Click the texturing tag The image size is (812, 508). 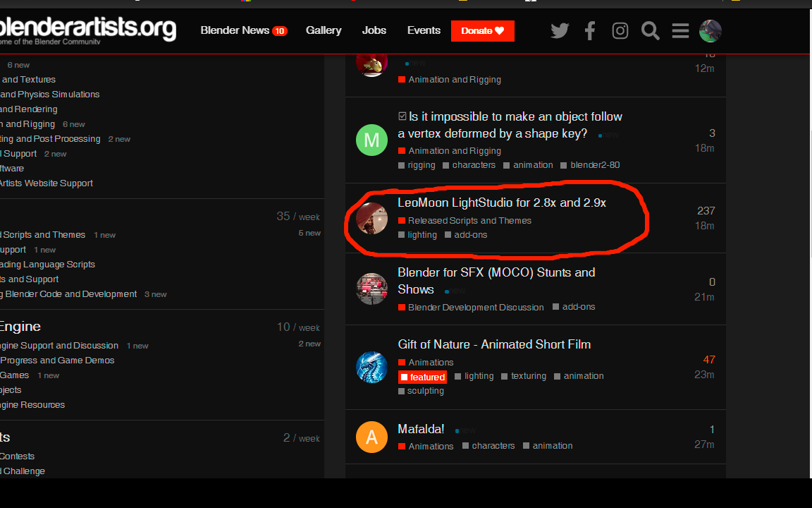click(x=524, y=376)
